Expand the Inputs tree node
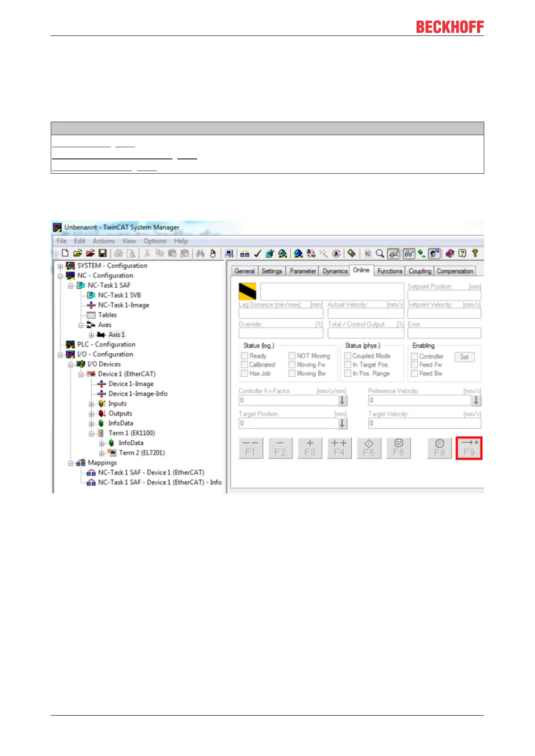535x756 pixels. click(x=92, y=404)
